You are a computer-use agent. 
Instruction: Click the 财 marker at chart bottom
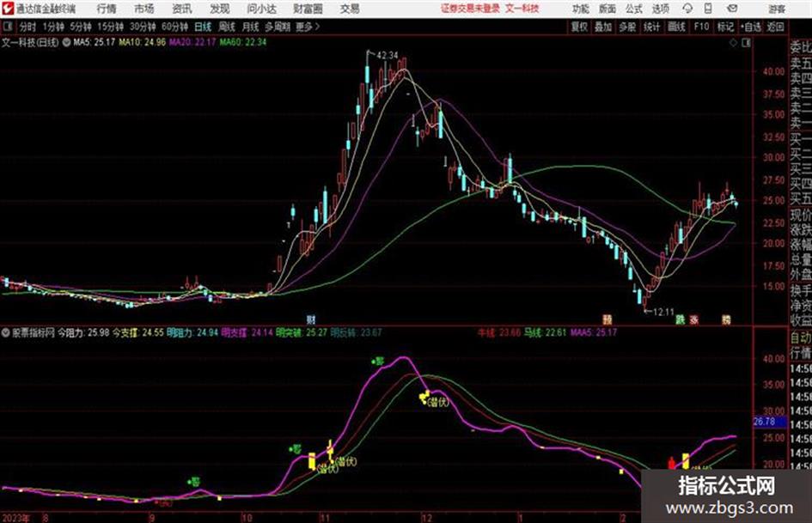(311, 319)
